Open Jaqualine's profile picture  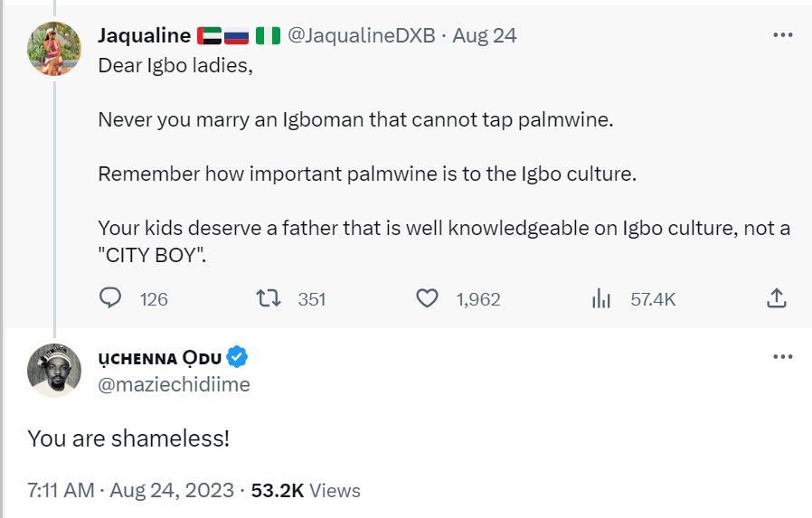tap(55, 49)
